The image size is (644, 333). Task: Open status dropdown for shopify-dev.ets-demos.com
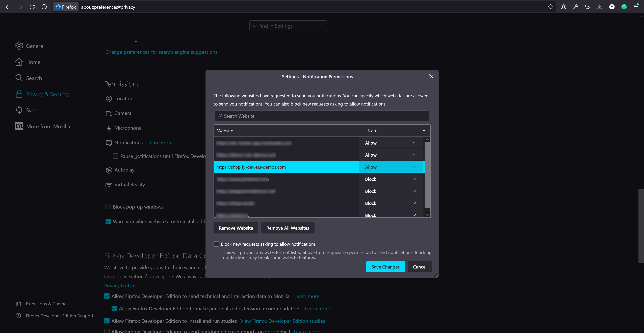click(x=391, y=167)
